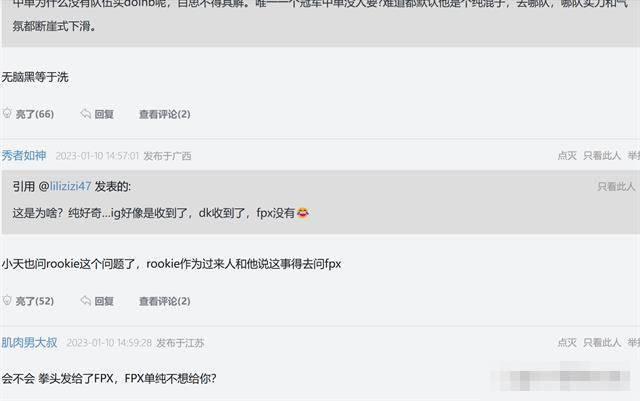The height and width of the screenshot is (401, 640).
Task: Click the report link on 秀者如神's post
Action: (x=634, y=155)
